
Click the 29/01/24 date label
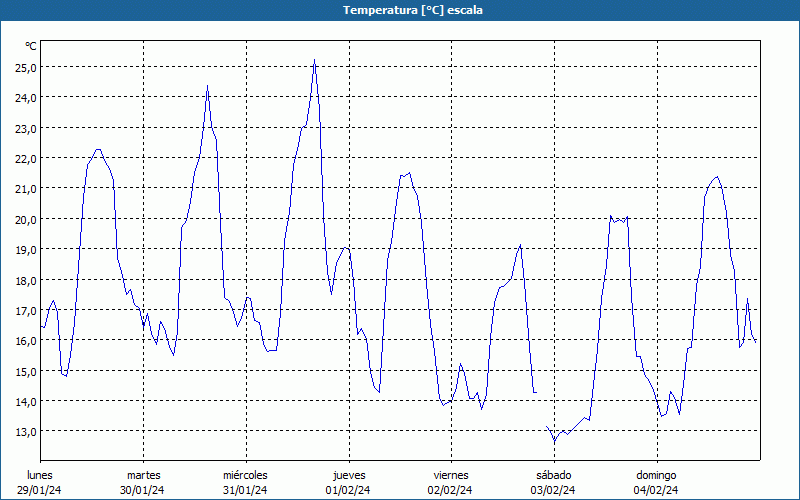(39, 490)
